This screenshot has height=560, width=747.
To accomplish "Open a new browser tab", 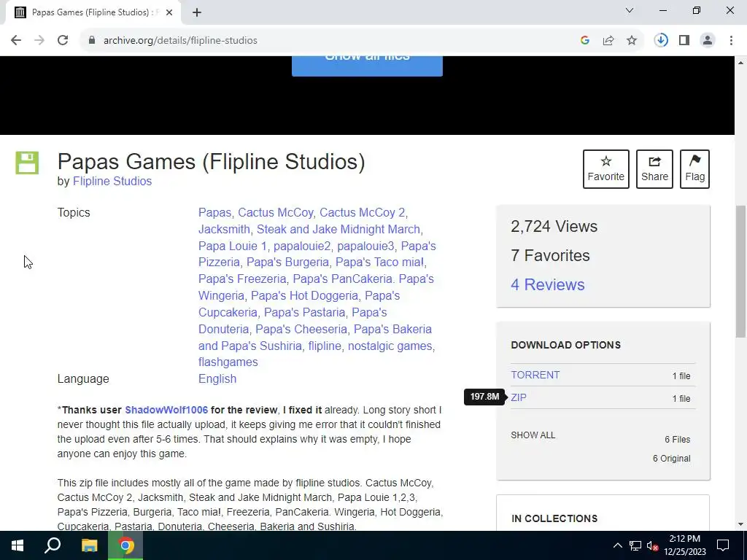I will coord(197,13).
